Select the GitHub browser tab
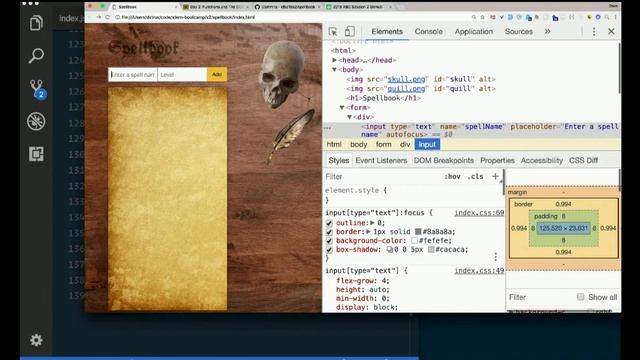Viewport: 640px width, 360px height. coord(286,7)
